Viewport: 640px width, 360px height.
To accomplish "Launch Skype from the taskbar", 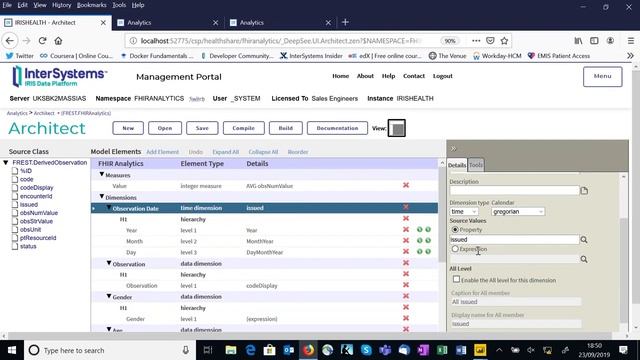I will click(366, 350).
